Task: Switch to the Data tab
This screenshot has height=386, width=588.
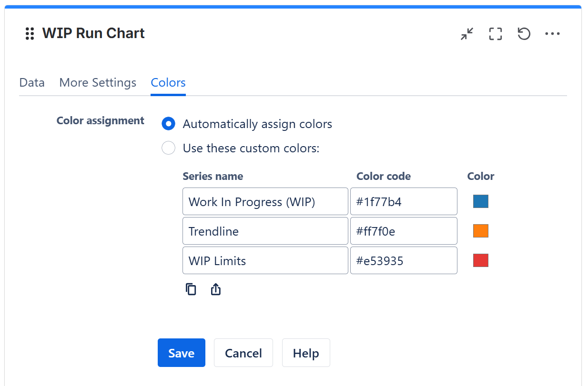Action: pyautogui.click(x=32, y=82)
